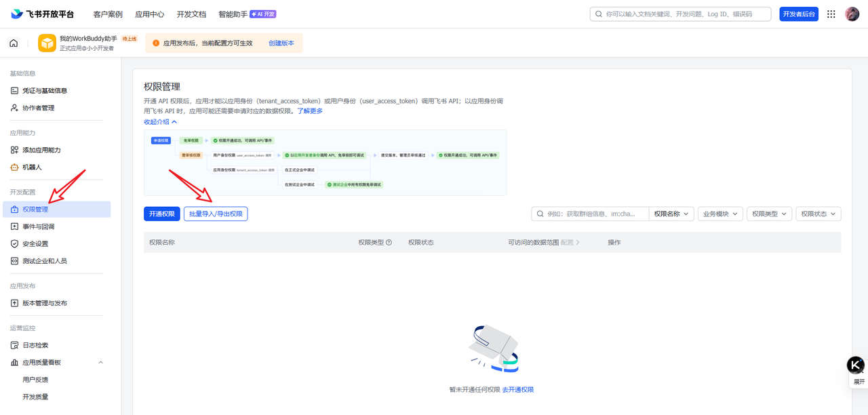
Task: Click the help icon beside 权限类型 header
Action: (x=389, y=242)
